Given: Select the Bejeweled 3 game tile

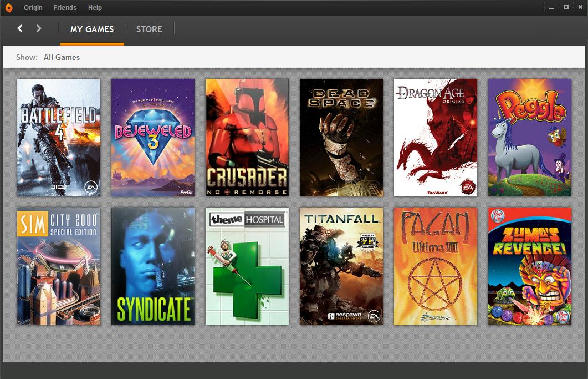Looking at the screenshot, I should click(153, 138).
